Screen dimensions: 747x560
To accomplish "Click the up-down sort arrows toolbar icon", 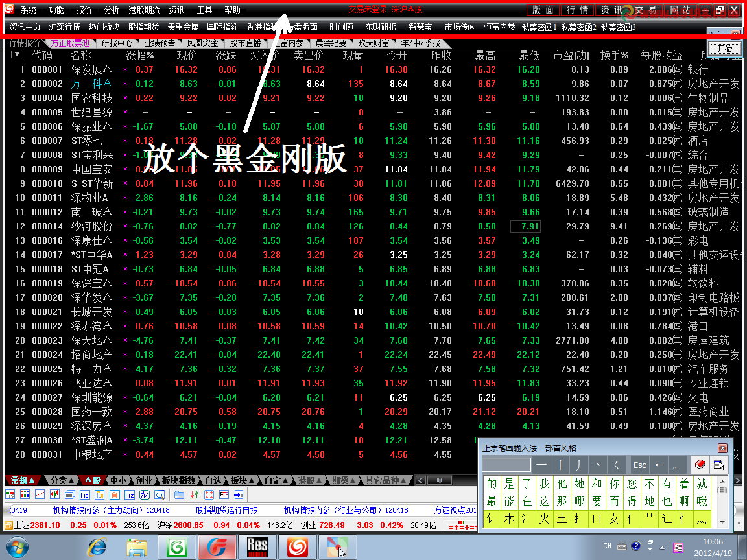I will coord(195,495).
